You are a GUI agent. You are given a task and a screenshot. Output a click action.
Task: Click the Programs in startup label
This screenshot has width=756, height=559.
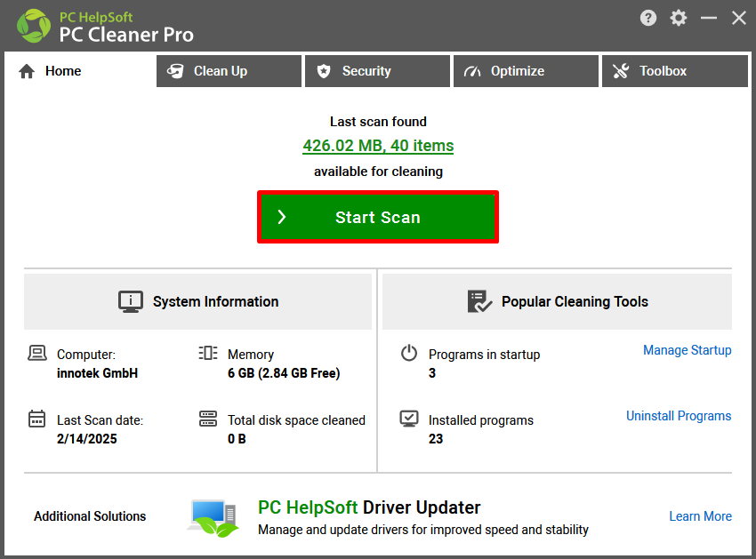484,355
